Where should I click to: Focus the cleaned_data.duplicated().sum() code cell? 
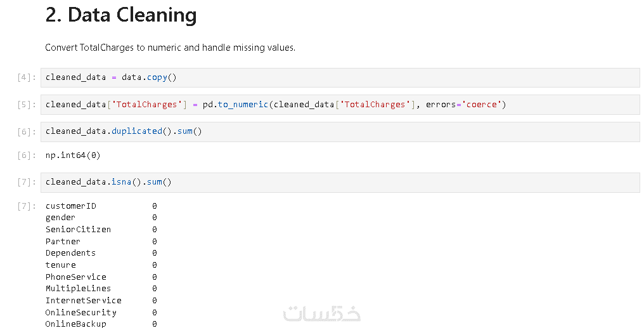tap(340, 131)
